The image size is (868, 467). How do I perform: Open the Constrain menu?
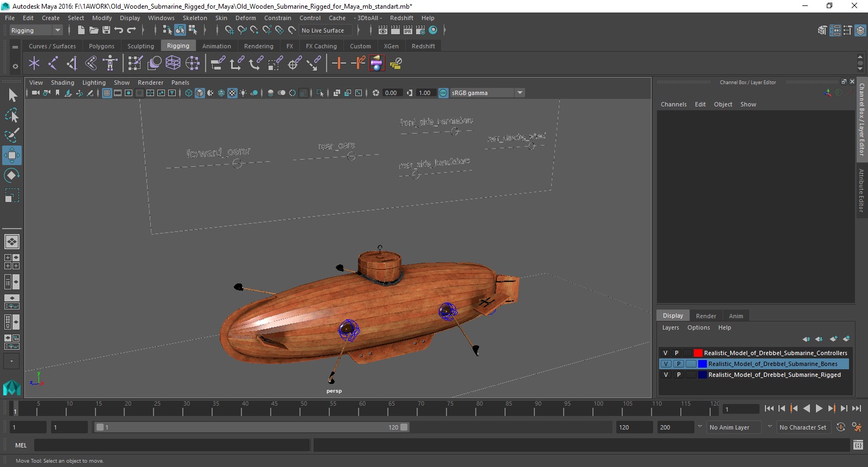[x=278, y=18]
